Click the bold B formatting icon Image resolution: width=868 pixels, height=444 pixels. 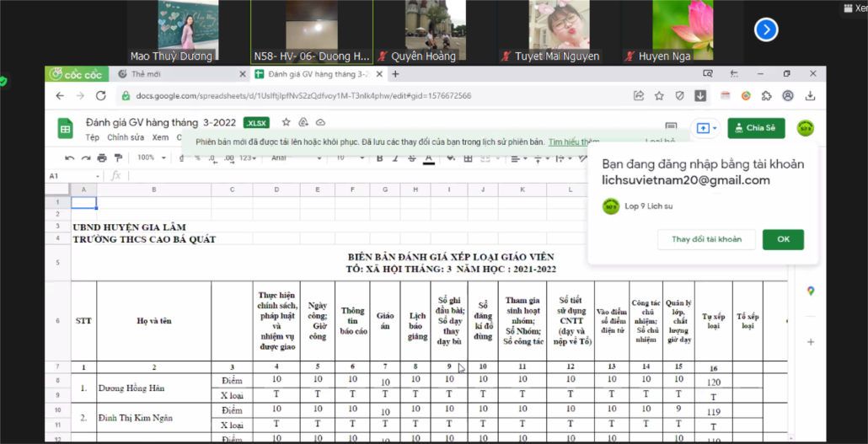380,158
